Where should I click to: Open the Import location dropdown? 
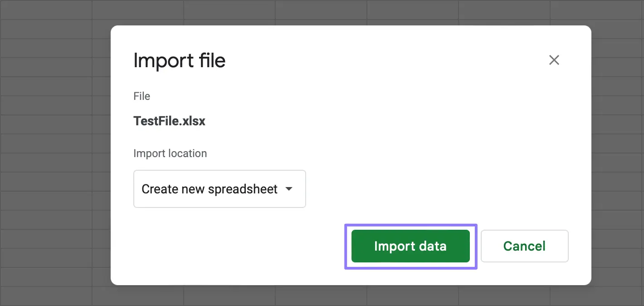[220, 189]
